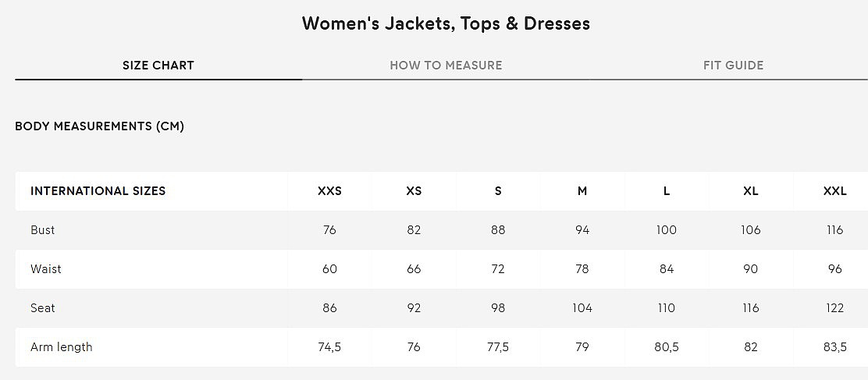
Task: Click the Arm length row label
Action: click(62, 347)
